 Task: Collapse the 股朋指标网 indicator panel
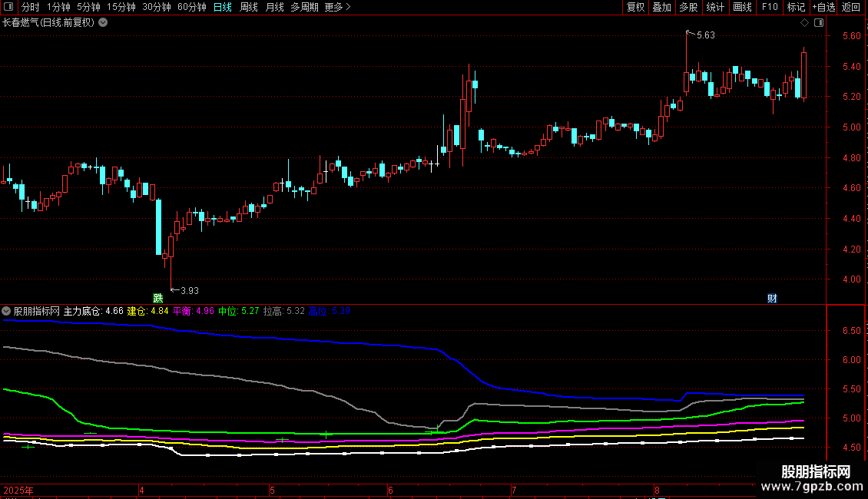point(6,311)
